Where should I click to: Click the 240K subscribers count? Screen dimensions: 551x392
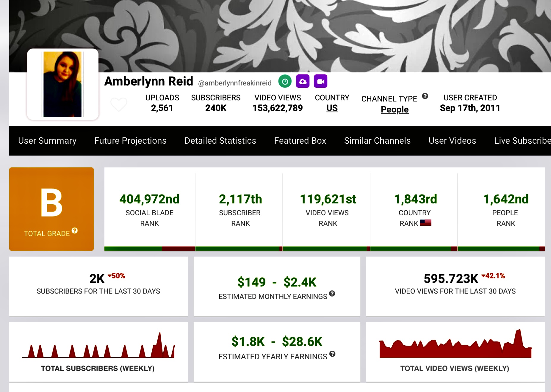[x=216, y=108]
